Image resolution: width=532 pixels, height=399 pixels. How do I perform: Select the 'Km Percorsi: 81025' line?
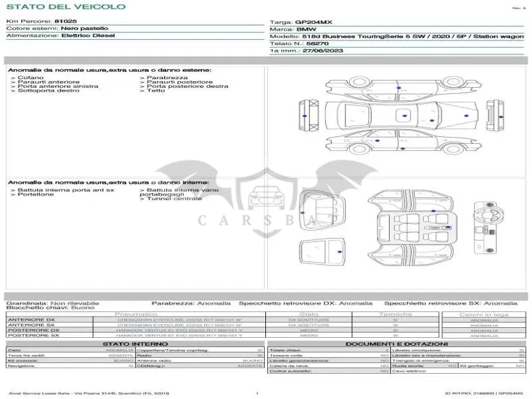(41, 21)
